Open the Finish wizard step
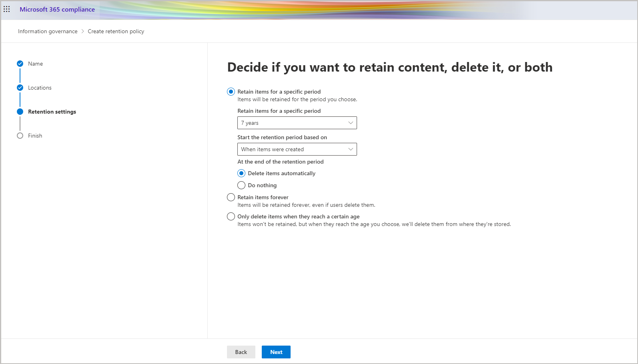 pos(35,136)
